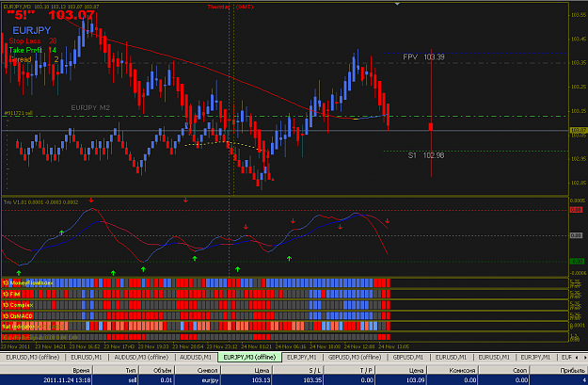The image size is (588, 385).
Task: Click the EURJPY M2 chart label
Action: tap(90, 107)
